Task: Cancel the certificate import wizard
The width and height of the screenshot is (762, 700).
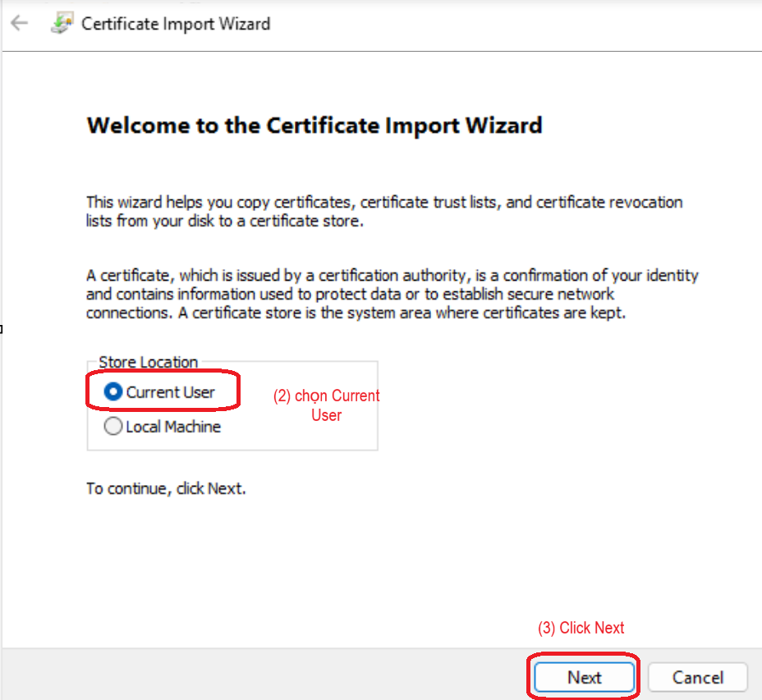Action: click(x=697, y=678)
